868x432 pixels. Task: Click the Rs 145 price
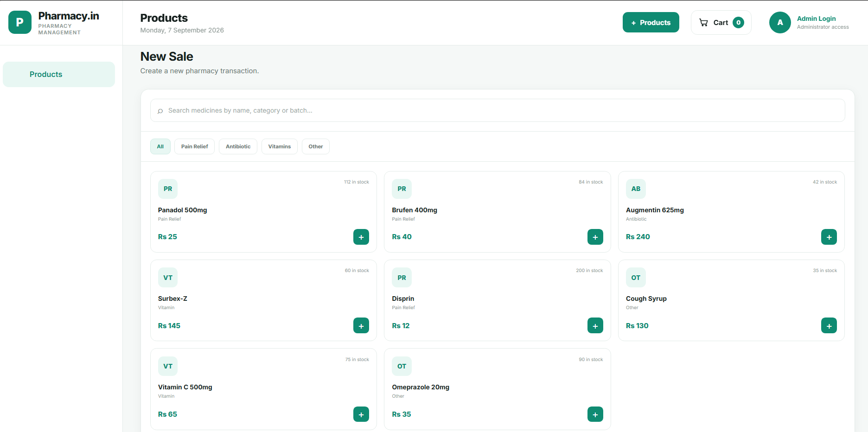(x=169, y=326)
